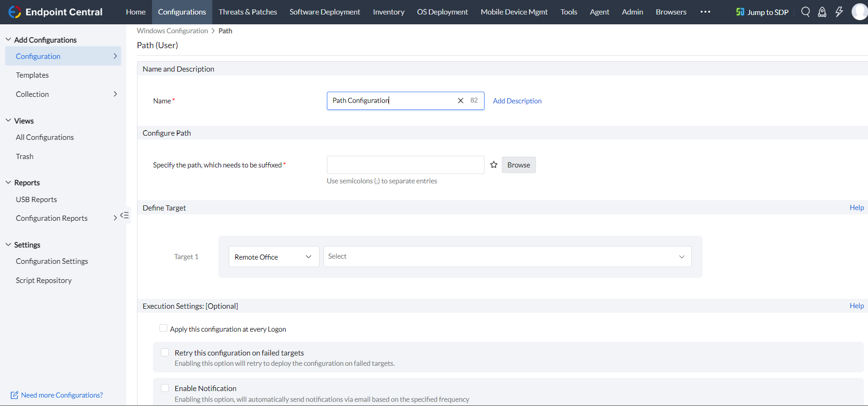This screenshot has height=406, width=868.
Task: Open the Browsers tab
Action: pyautogui.click(x=671, y=12)
